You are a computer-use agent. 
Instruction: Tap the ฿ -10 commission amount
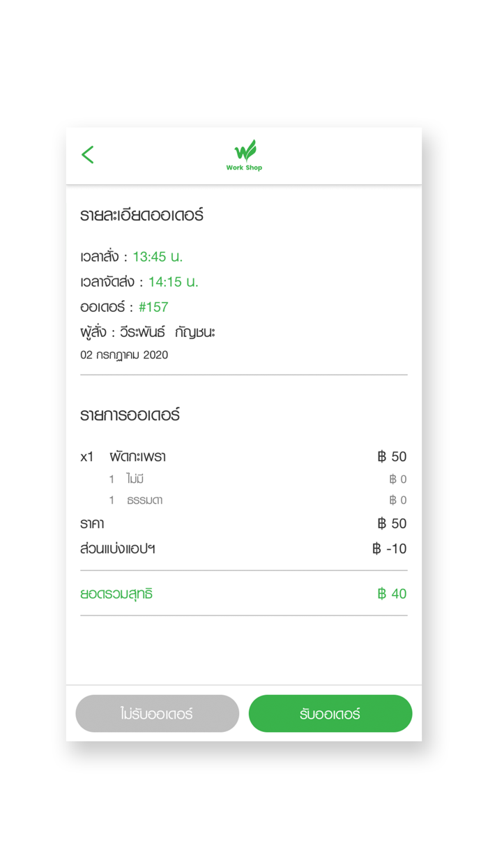pos(390,549)
